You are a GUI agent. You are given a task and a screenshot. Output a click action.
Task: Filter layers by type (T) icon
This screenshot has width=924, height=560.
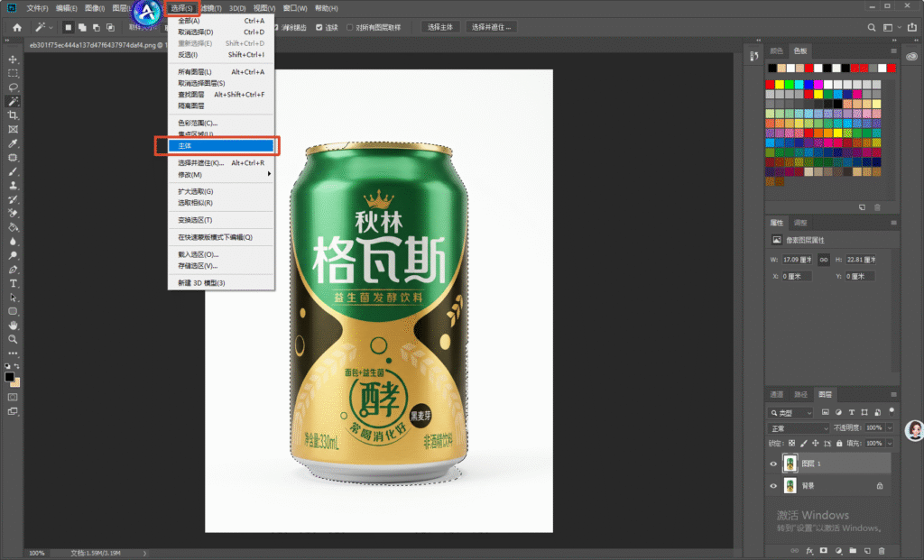coord(852,412)
